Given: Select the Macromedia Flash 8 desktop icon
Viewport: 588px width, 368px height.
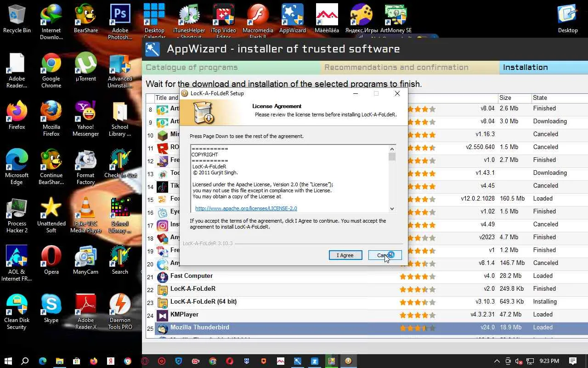Looking at the screenshot, I should [258, 22].
